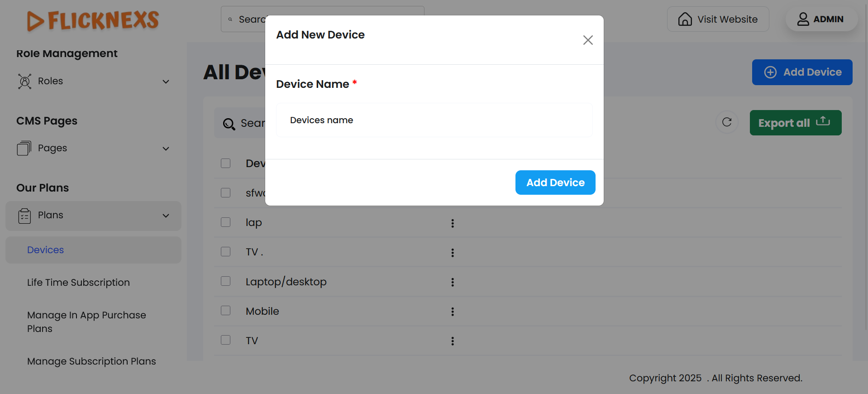Screen dimensions: 868x394
Task: Click the Pages icon in sidebar
Action: point(24,149)
